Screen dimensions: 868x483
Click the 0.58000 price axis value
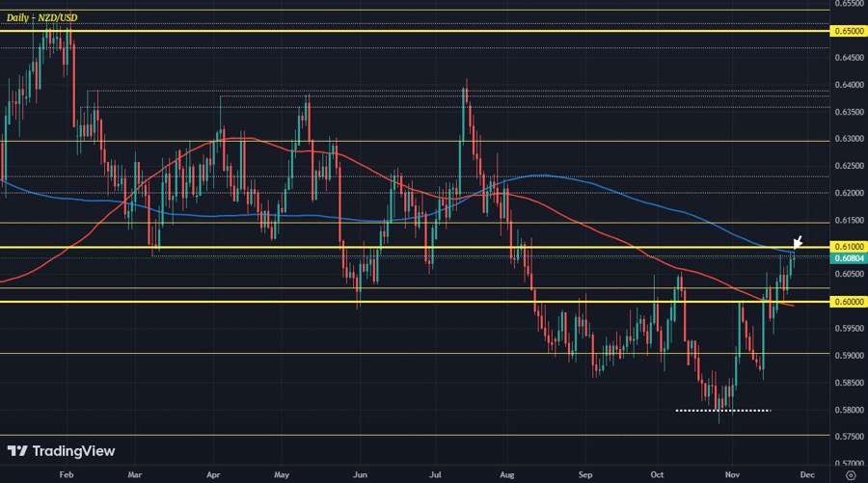click(x=849, y=410)
